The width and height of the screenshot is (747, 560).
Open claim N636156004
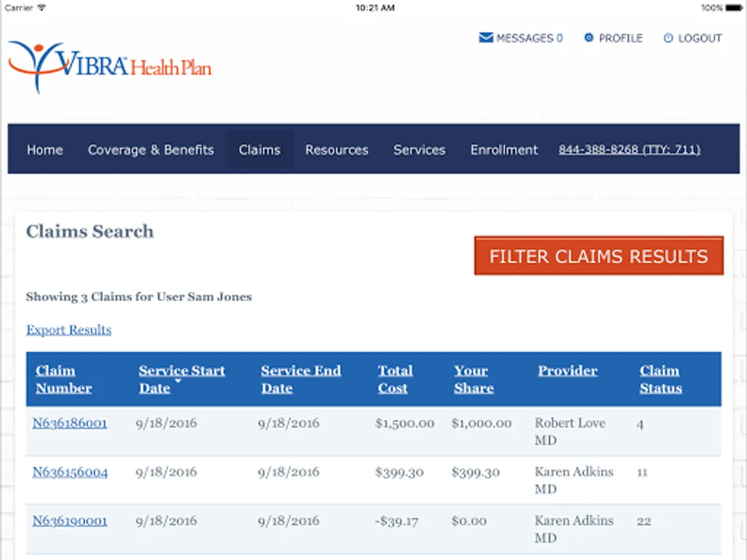[70, 472]
